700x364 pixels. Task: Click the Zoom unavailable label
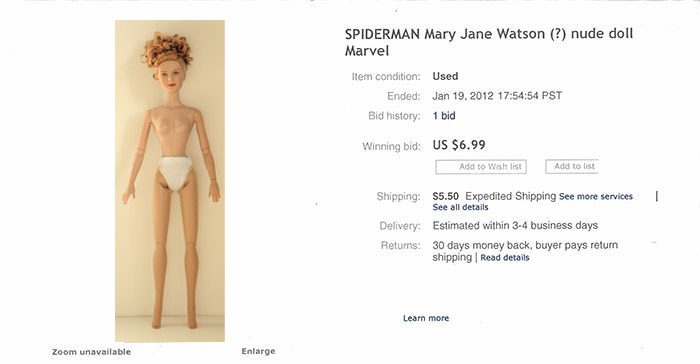[92, 352]
